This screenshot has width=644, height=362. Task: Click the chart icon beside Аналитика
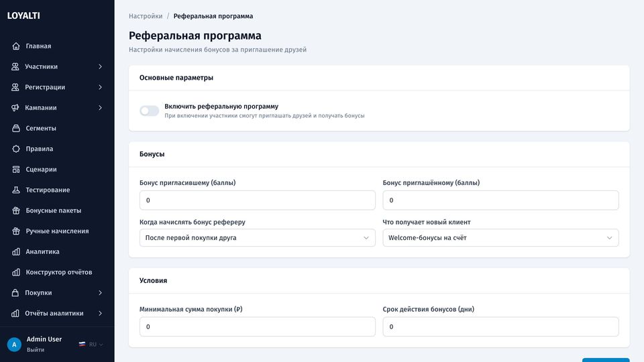(16, 251)
